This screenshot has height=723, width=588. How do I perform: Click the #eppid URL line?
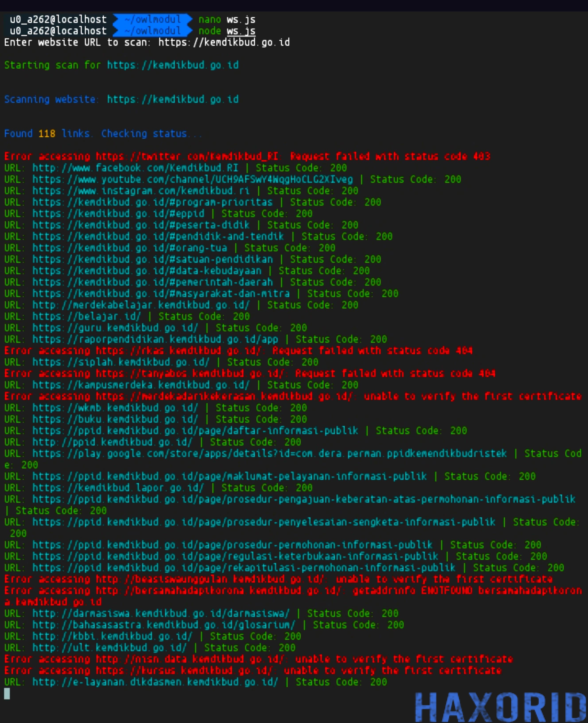[158, 214]
